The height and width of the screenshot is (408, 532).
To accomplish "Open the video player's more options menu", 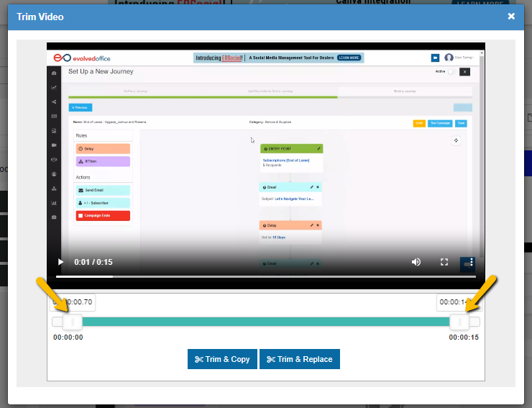I will 472,262.
